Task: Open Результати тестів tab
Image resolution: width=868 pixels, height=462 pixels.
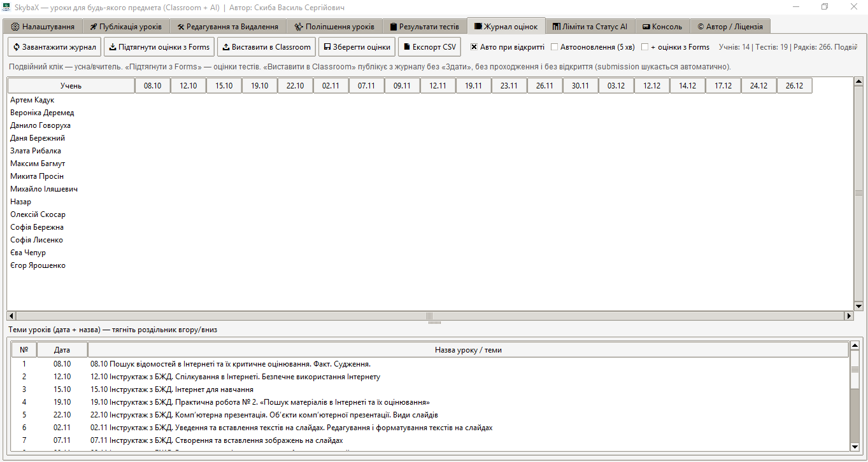Action: pos(424,26)
